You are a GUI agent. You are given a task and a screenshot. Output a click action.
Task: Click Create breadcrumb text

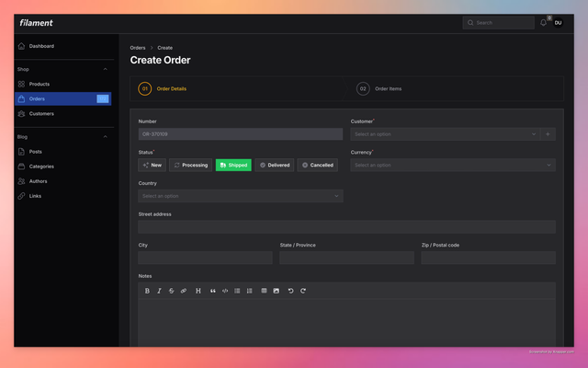pos(165,48)
